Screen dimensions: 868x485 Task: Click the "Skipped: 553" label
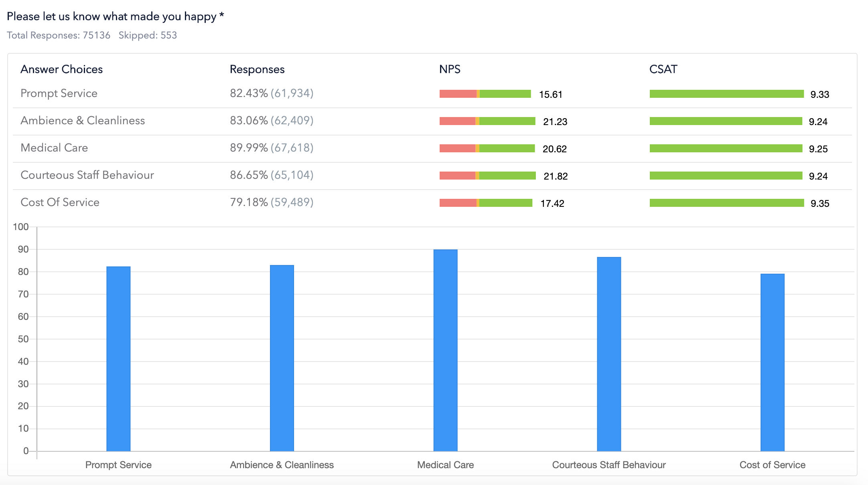[148, 35]
